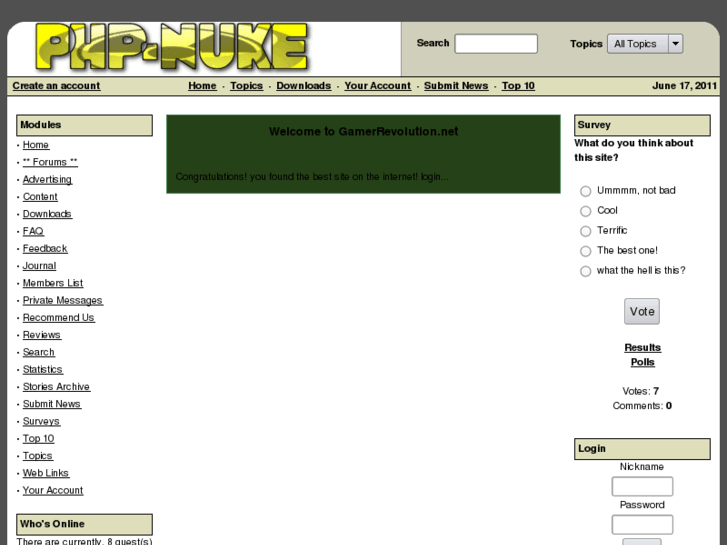Click the 'Votes: 7' text

click(x=641, y=391)
